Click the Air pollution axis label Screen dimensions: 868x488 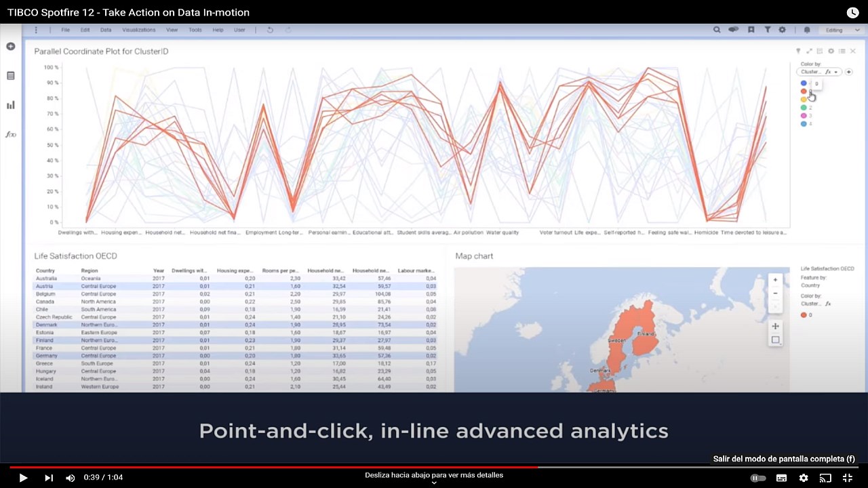tap(468, 232)
